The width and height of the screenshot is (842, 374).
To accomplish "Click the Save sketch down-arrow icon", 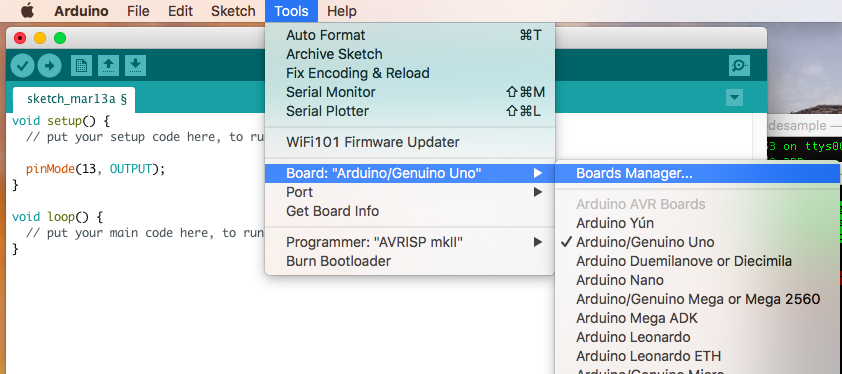I will click(x=135, y=66).
